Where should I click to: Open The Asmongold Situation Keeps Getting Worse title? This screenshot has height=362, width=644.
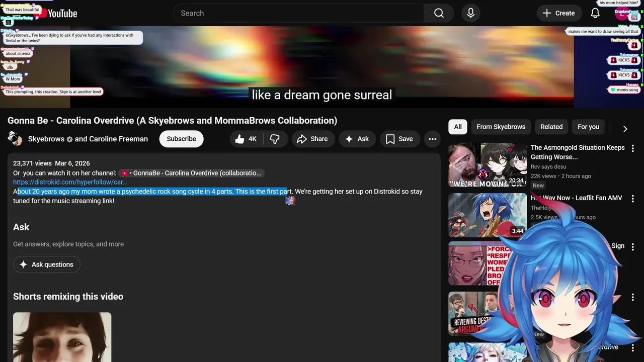point(578,152)
